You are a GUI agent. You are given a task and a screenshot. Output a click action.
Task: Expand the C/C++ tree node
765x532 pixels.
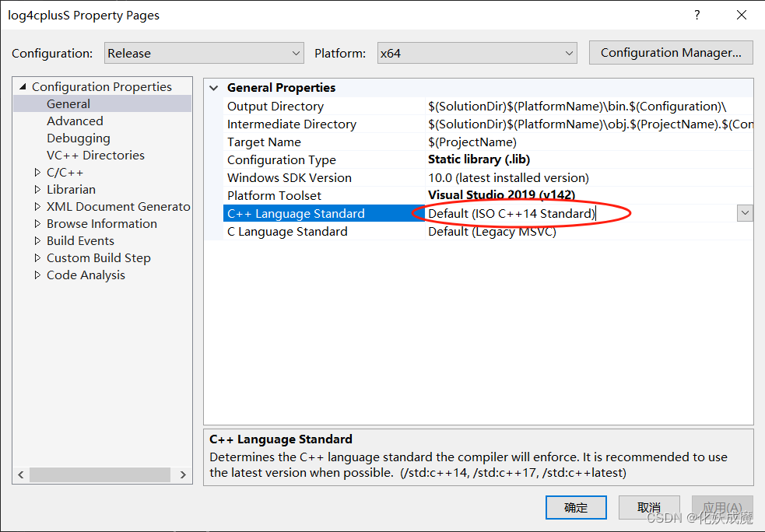(x=36, y=172)
